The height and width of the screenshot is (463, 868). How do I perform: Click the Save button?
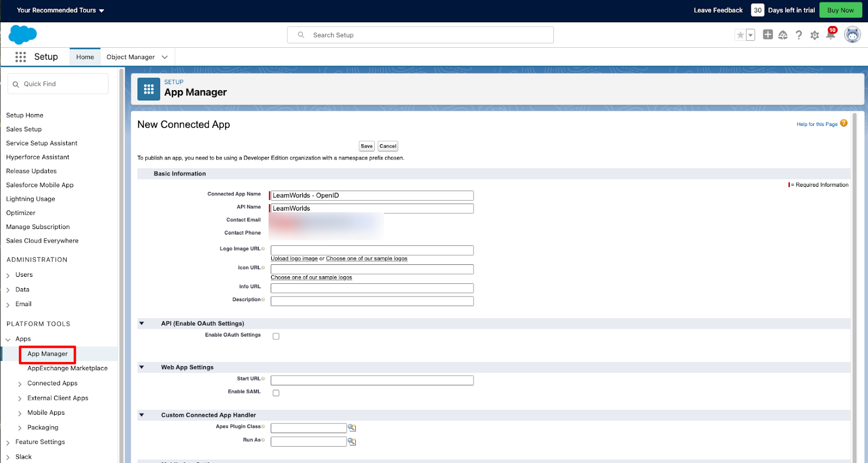click(x=367, y=146)
